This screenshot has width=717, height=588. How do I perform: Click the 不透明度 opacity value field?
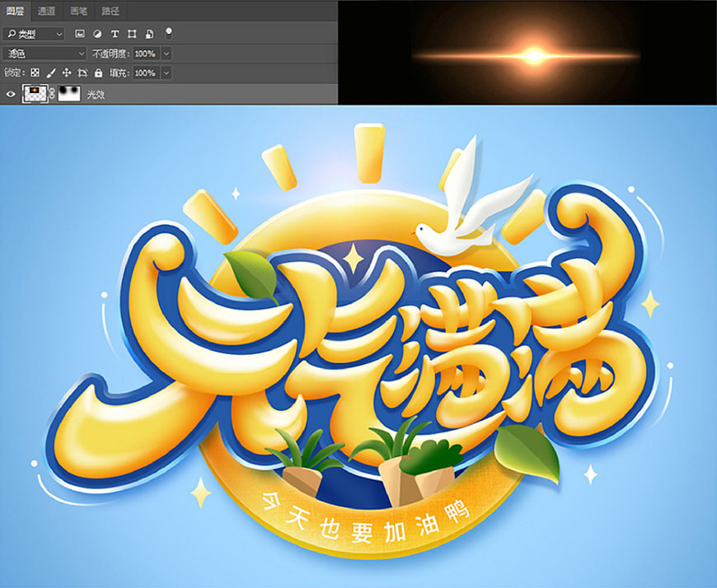[146, 54]
